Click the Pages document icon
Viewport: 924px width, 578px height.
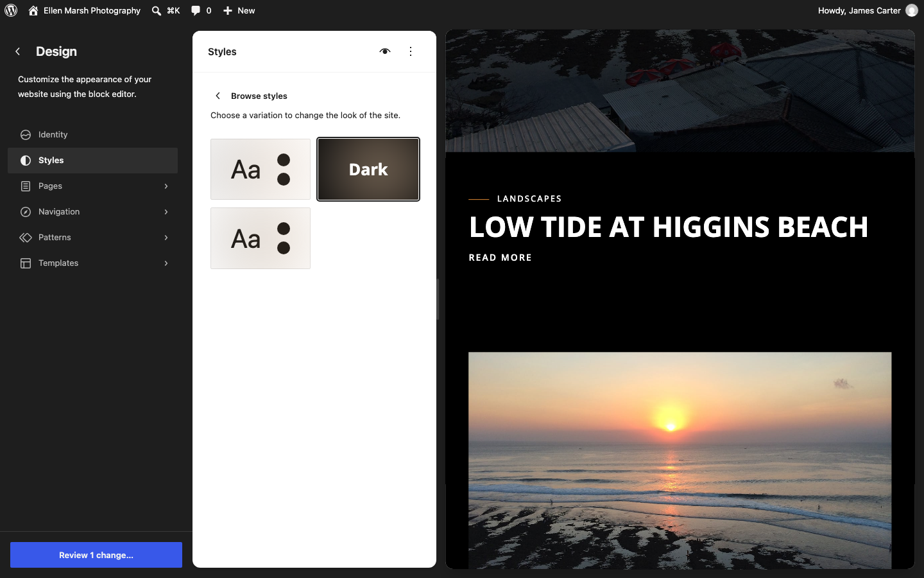pyautogui.click(x=26, y=186)
